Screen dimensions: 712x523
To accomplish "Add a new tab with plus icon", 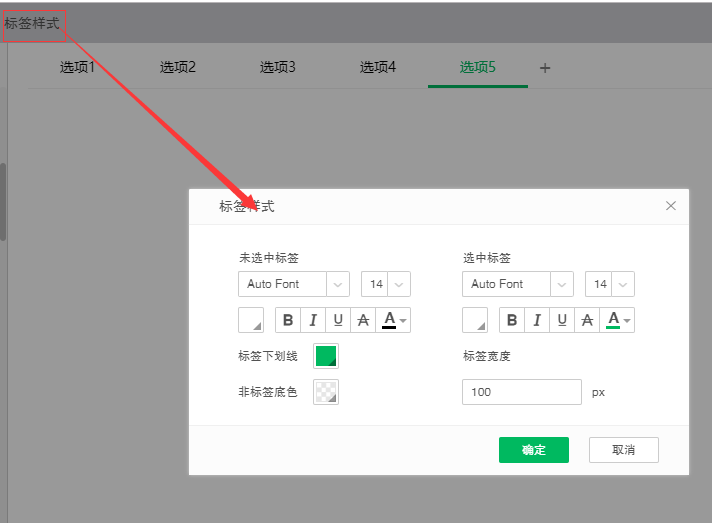I will tap(545, 68).
